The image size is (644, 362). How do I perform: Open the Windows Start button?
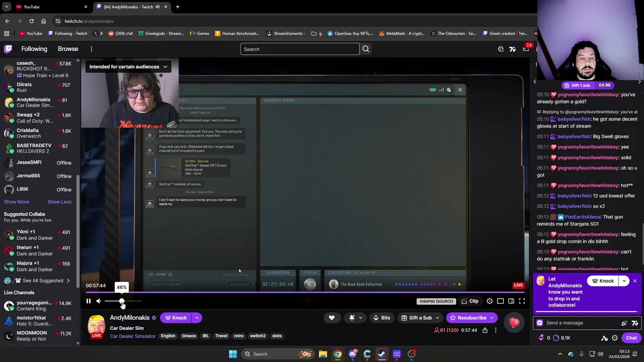pos(232,354)
